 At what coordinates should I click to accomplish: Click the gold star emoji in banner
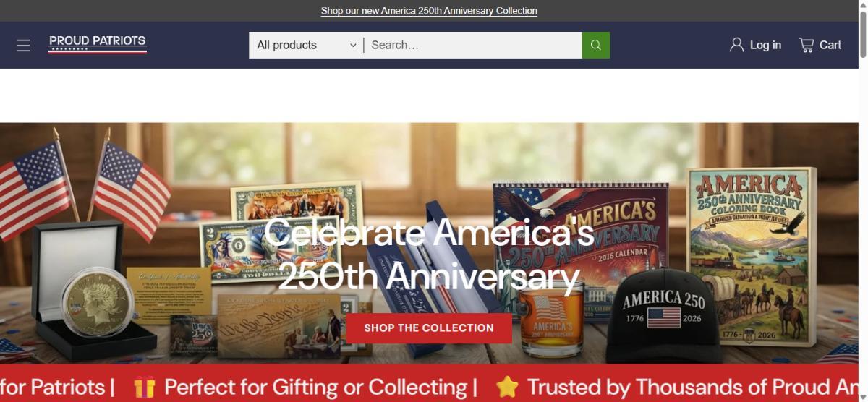(x=507, y=387)
